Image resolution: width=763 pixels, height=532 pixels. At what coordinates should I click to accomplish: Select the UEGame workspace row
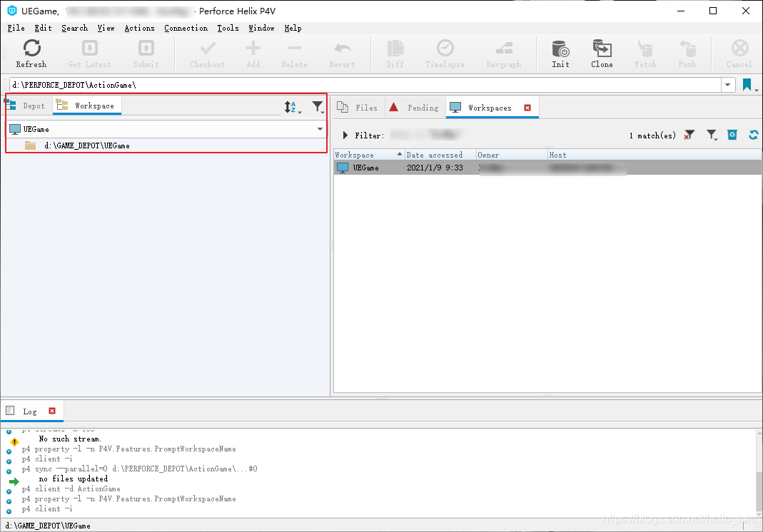[x=547, y=168]
